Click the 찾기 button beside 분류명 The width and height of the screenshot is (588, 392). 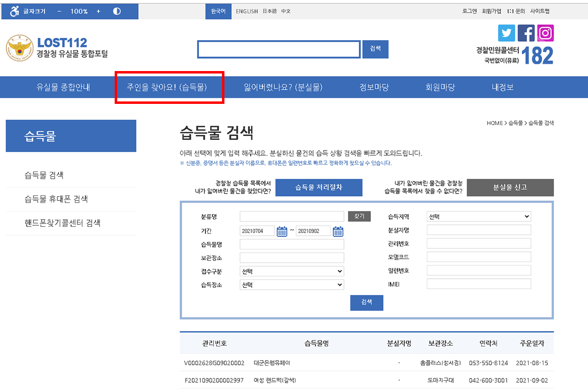pyautogui.click(x=359, y=216)
